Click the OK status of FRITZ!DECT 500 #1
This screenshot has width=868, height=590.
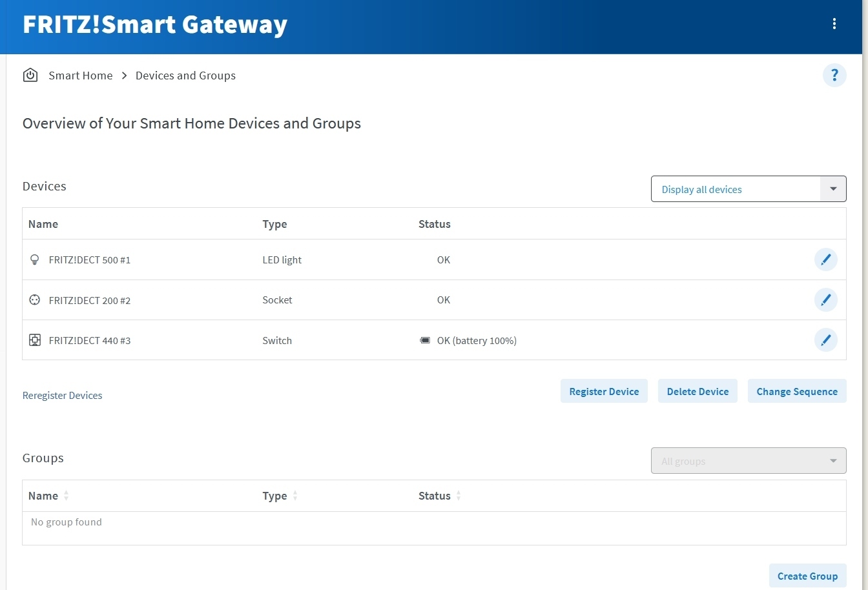[444, 259]
